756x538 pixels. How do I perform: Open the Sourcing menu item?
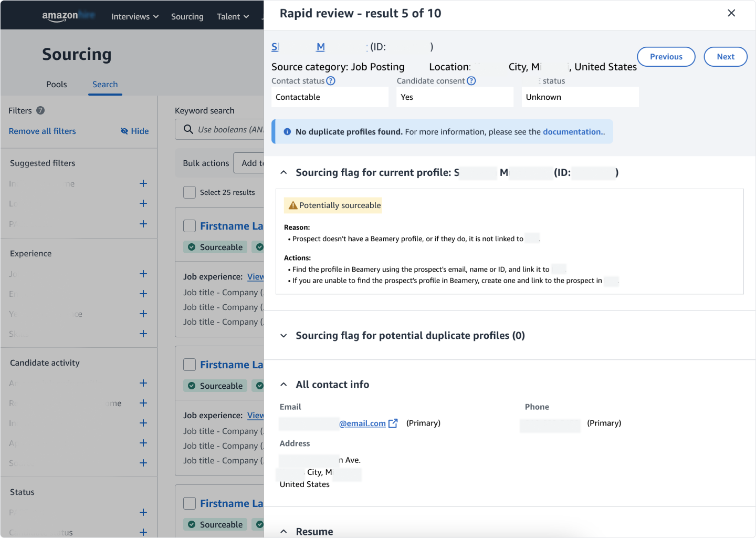coord(187,17)
